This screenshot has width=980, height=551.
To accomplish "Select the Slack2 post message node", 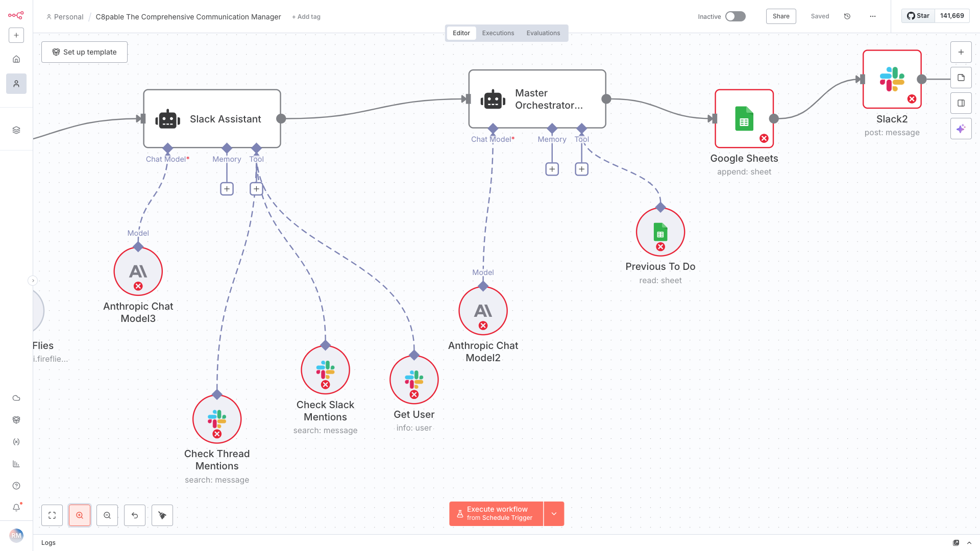I will (892, 79).
